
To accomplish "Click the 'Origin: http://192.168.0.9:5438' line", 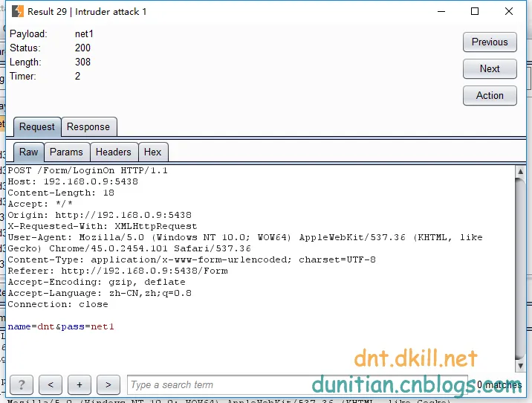I will [x=100, y=215].
